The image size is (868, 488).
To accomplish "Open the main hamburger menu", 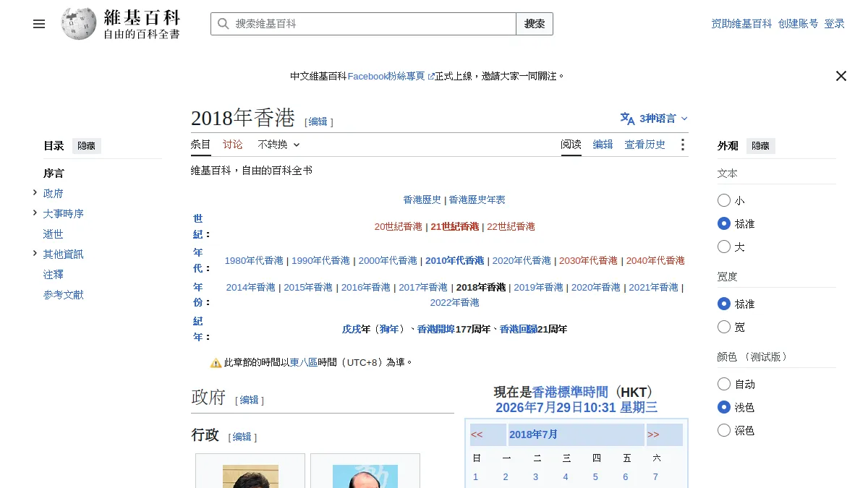I will click(39, 24).
